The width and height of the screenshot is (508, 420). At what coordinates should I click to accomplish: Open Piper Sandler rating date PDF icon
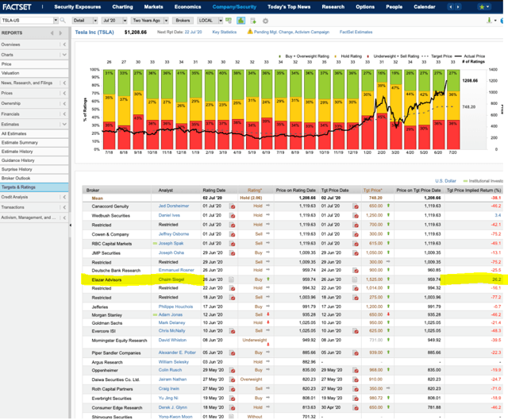[x=233, y=353]
